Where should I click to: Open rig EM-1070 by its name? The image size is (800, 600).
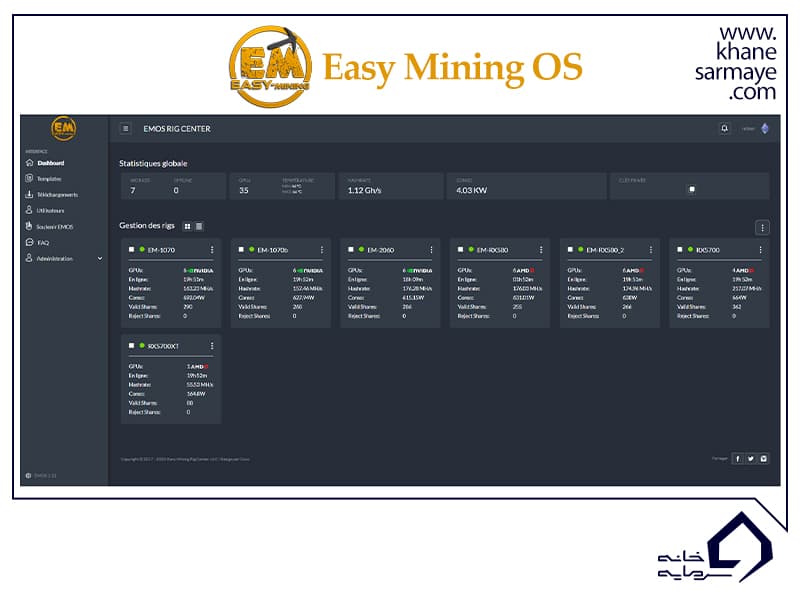click(161, 250)
